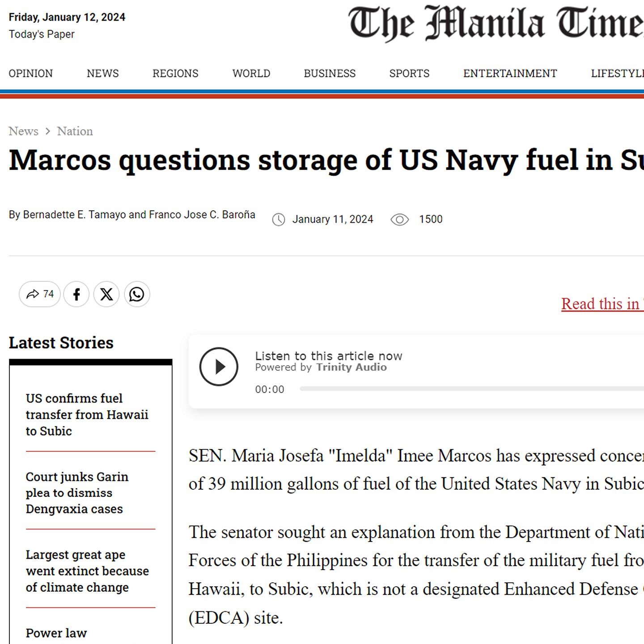644x644 pixels.
Task: Share article on Facebook
Action: point(76,294)
